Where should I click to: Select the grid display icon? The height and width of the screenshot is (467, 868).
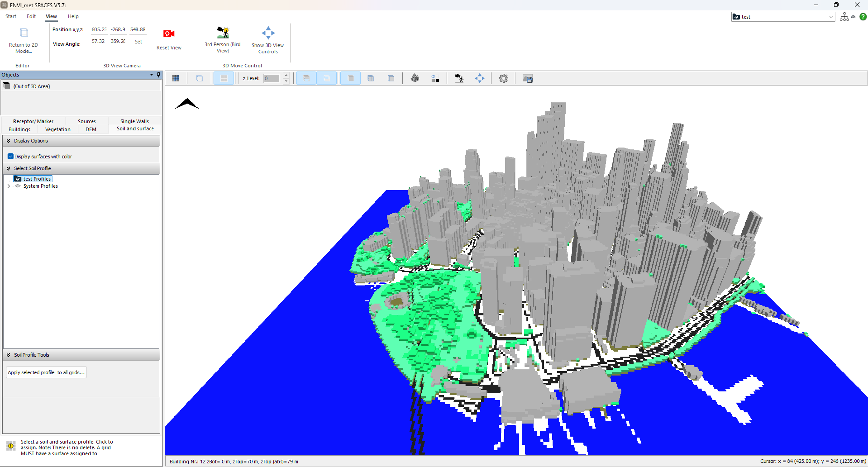click(176, 78)
